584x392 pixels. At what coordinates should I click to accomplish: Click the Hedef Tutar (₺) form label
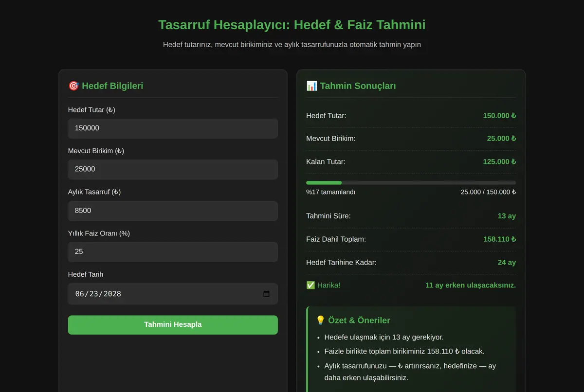pyautogui.click(x=91, y=110)
